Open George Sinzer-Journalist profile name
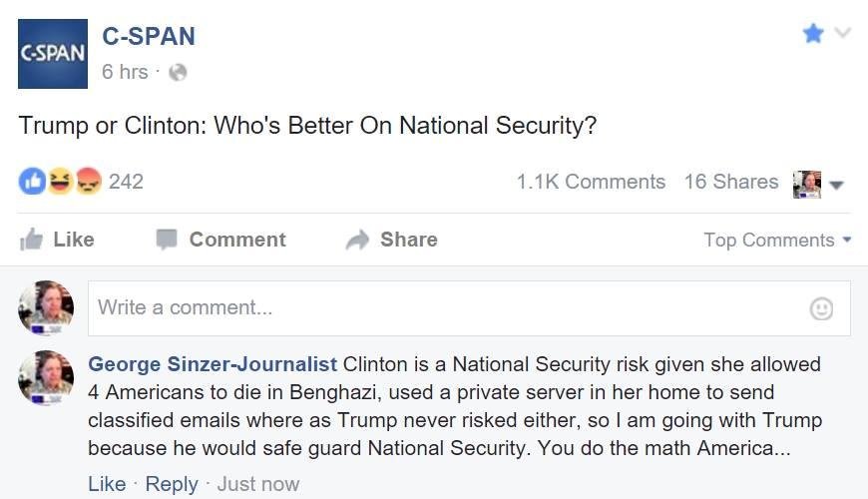 pyautogui.click(x=213, y=364)
